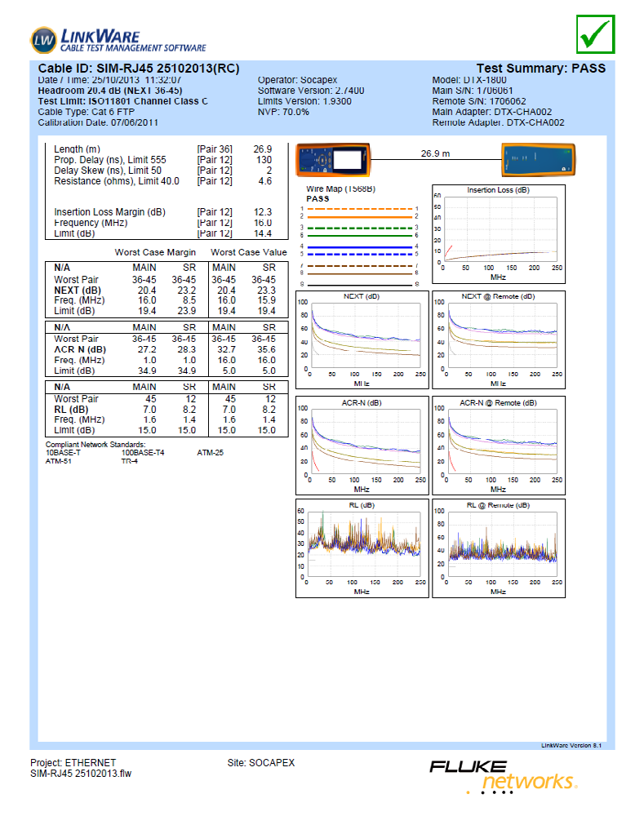Click the LinkWare LW logo icon
Viewport: 644px width, 834px height.
(43, 38)
